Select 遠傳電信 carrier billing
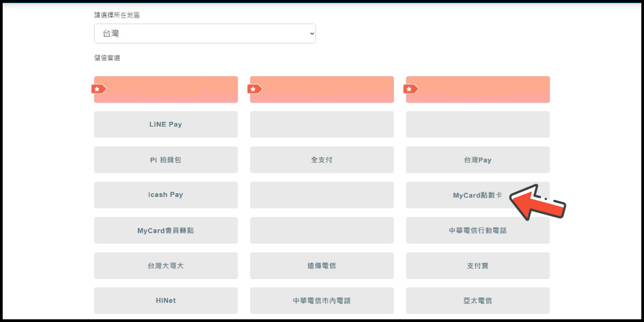Viewport: 644px width, 322px height. (322, 266)
